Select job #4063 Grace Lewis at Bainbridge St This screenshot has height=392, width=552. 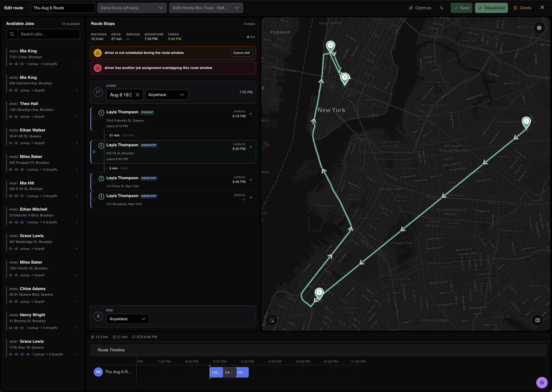point(43,242)
